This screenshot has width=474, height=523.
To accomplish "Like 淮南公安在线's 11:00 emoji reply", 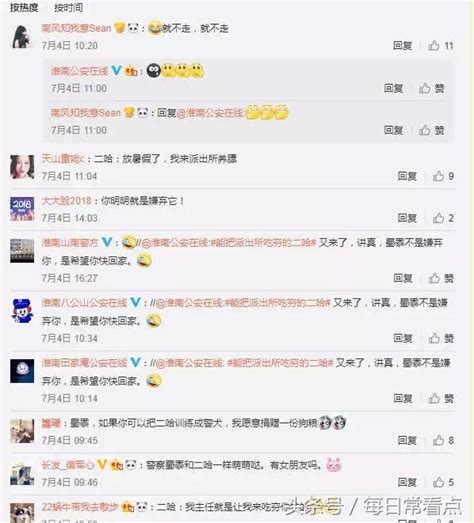I will pyautogui.click(x=431, y=88).
